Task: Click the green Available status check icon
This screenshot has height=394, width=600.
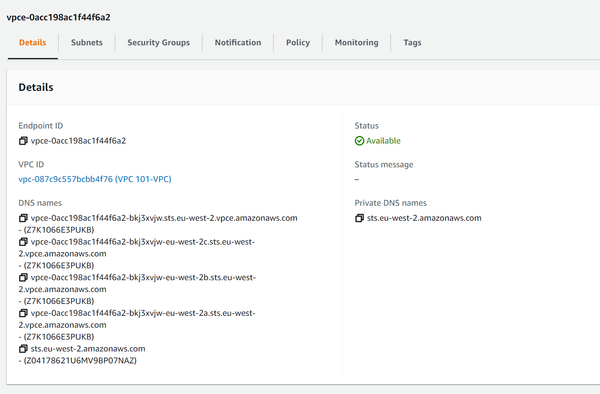Action: (x=359, y=141)
